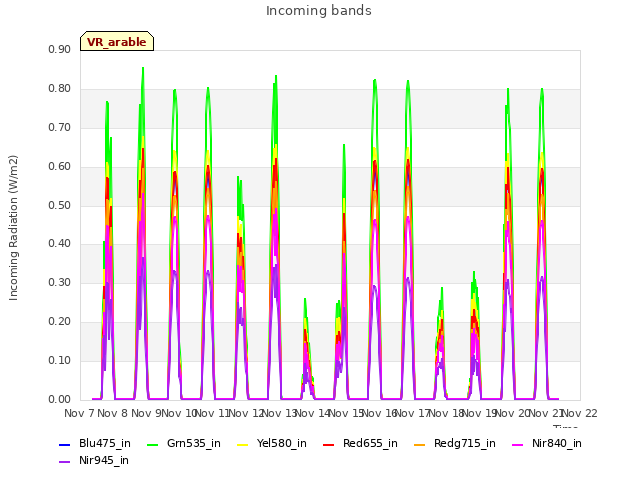Click the Yel580_in yellow legend swatch
The image size is (640, 480).
pyautogui.click(x=242, y=444)
